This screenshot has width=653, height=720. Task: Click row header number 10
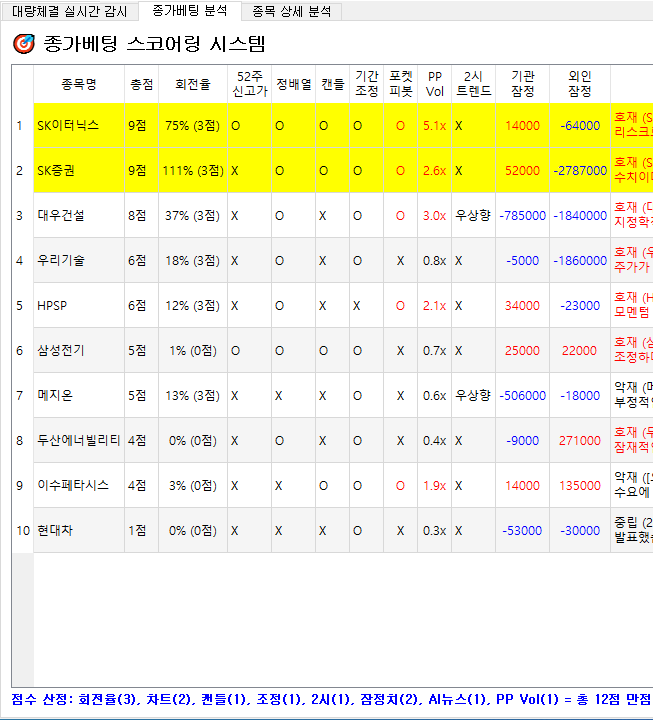[23, 530]
